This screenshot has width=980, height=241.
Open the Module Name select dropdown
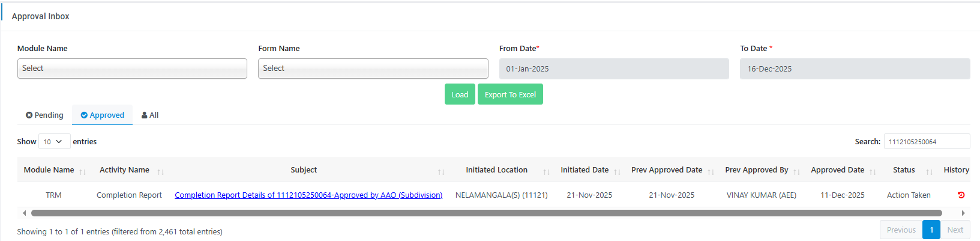(132, 69)
